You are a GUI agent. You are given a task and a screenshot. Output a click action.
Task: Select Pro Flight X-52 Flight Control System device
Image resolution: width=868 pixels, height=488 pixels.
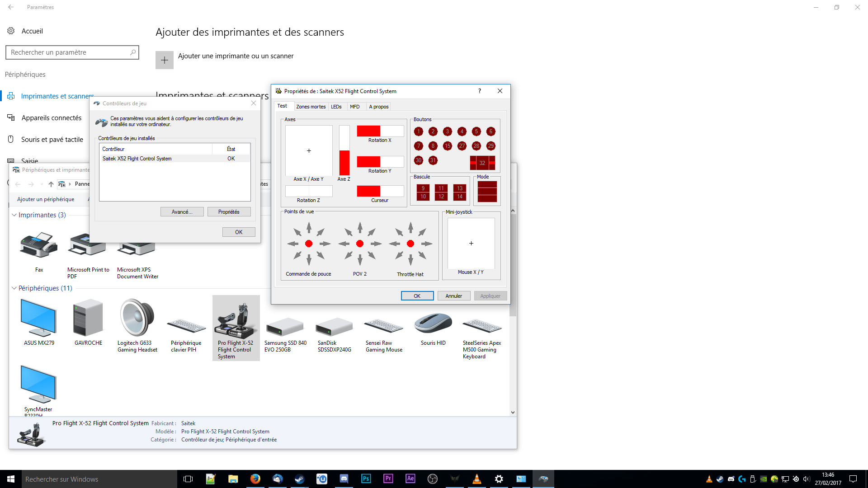pyautogui.click(x=236, y=328)
